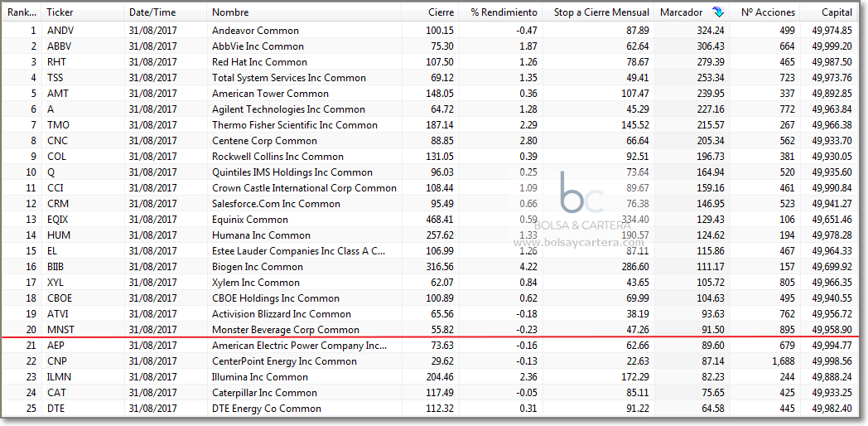
Task: Select the AMT ticker cell
Action: click(56, 94)
